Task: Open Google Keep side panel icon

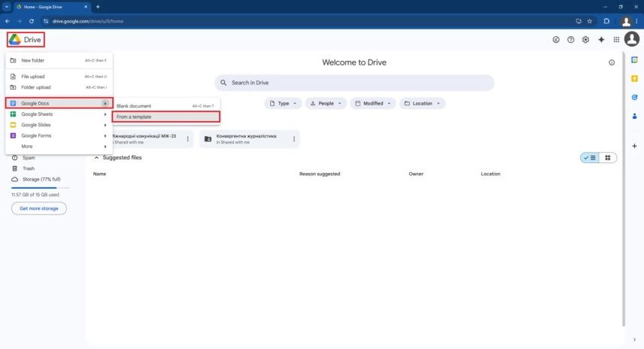Action: [x=634, y=78]
